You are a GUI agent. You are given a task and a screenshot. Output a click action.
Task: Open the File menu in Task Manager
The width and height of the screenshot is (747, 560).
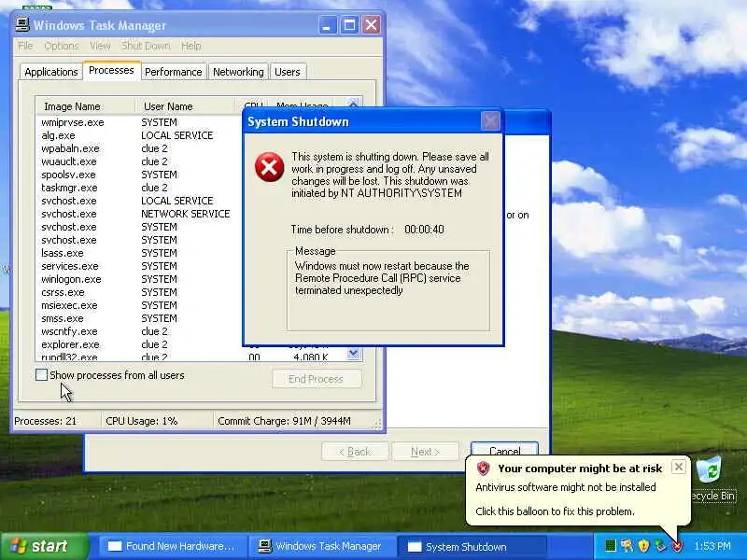[25, 46]
